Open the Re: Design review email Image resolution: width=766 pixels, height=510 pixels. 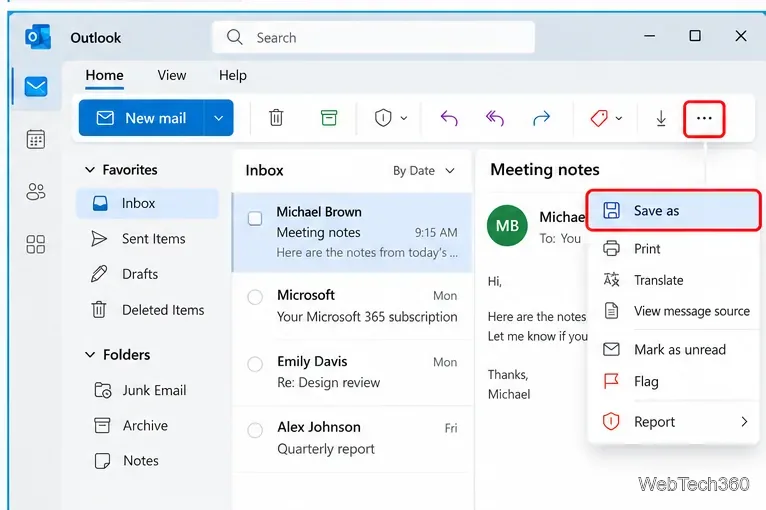coord(352,371)
